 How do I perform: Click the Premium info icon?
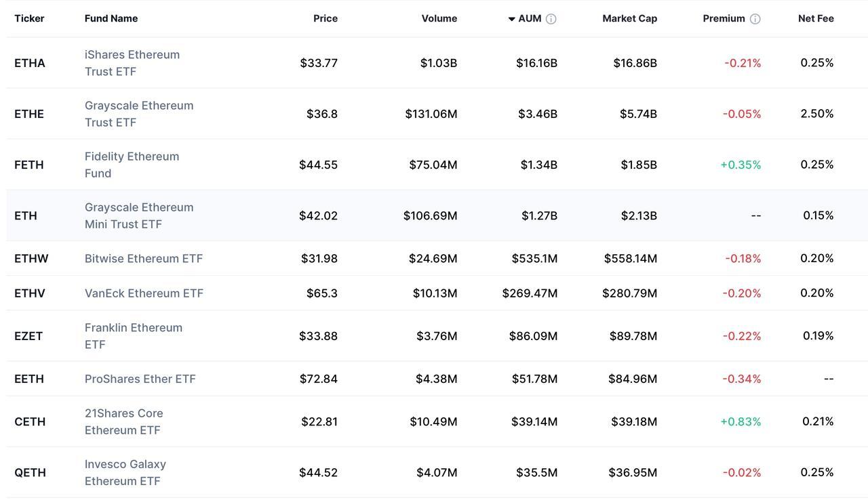click(x=755, y=19)
